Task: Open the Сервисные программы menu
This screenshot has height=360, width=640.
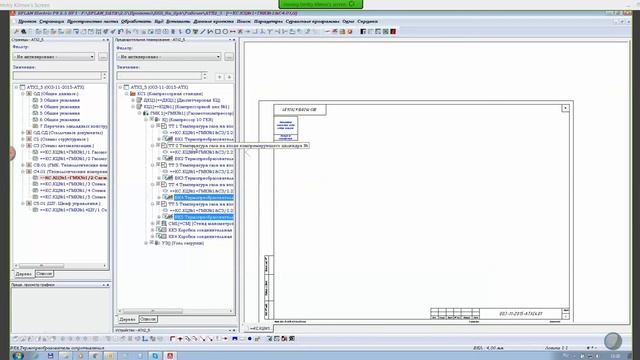Action: pos(312,21)
